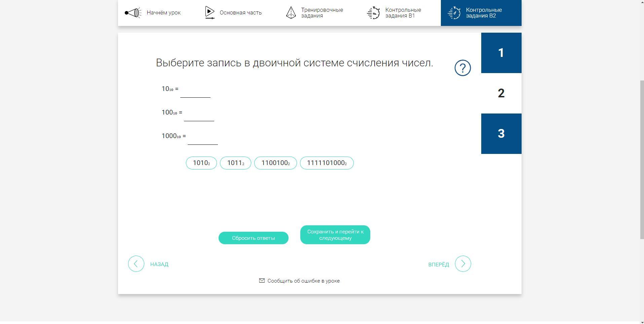Select the 1010₂ answer chip
This screenshot has width=644, height=324.
click(201, 163)
